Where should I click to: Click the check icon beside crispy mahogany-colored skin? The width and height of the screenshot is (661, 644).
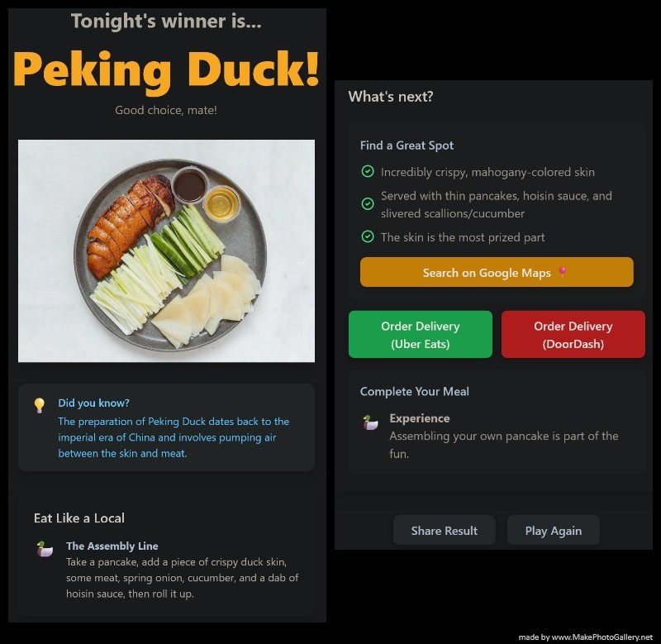coord(368,171)
